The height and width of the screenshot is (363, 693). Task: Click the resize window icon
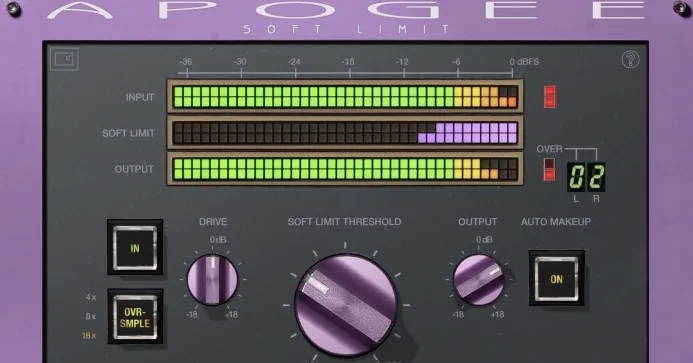click(x=64, y=59)
